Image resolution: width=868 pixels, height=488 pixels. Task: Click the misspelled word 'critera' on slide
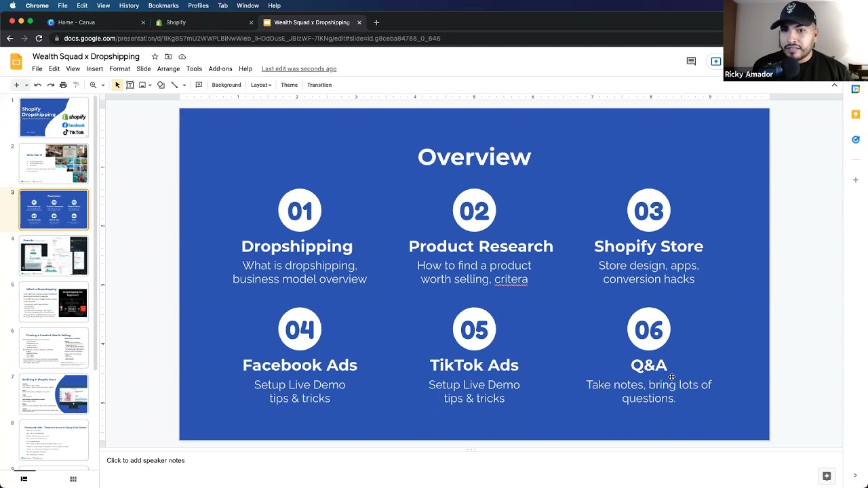click(511, 279)
